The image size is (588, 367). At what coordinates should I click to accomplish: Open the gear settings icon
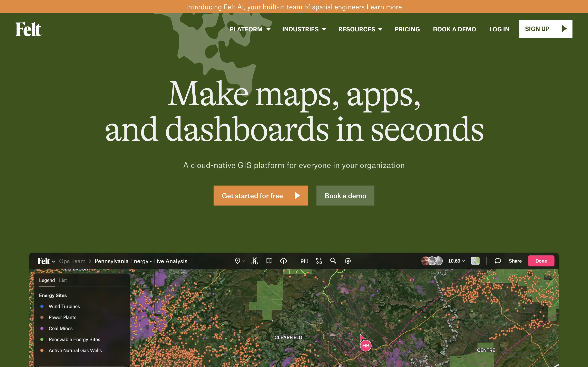pos(348,261)
